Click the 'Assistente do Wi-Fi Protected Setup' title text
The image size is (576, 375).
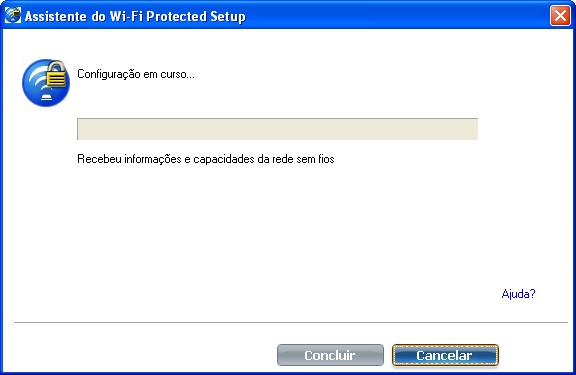point(135,17)
